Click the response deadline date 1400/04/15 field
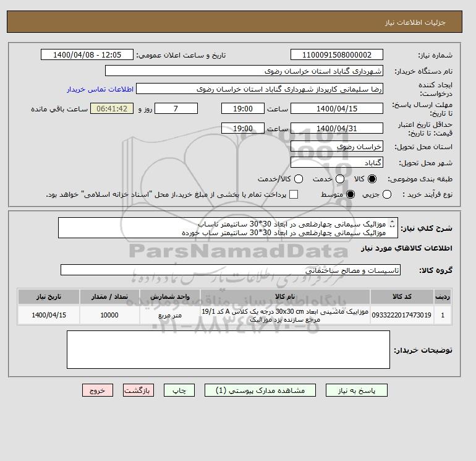 pos(337,108)
